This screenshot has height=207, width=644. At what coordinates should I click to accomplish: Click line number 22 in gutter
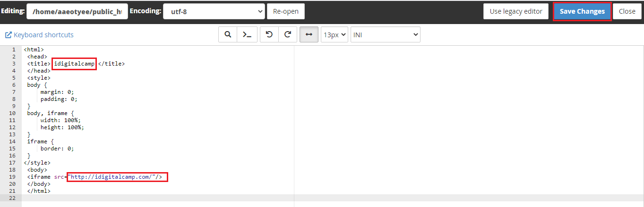point(12,198)
